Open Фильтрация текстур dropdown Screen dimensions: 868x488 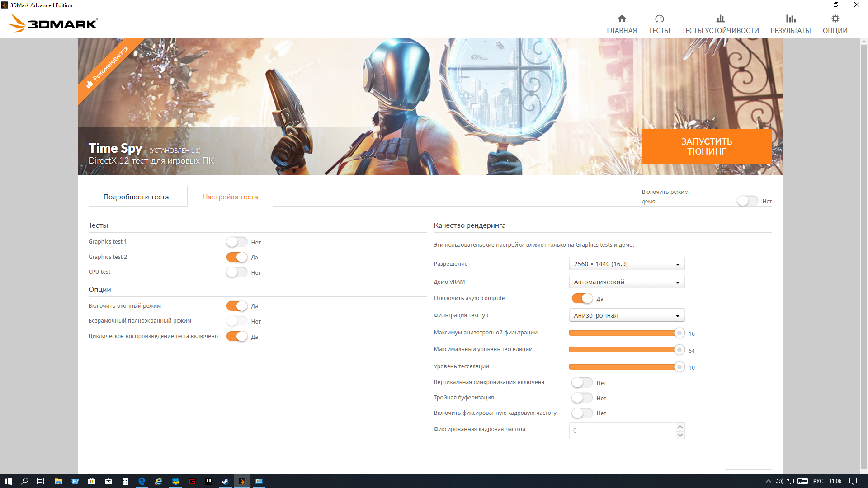point(627,315)
